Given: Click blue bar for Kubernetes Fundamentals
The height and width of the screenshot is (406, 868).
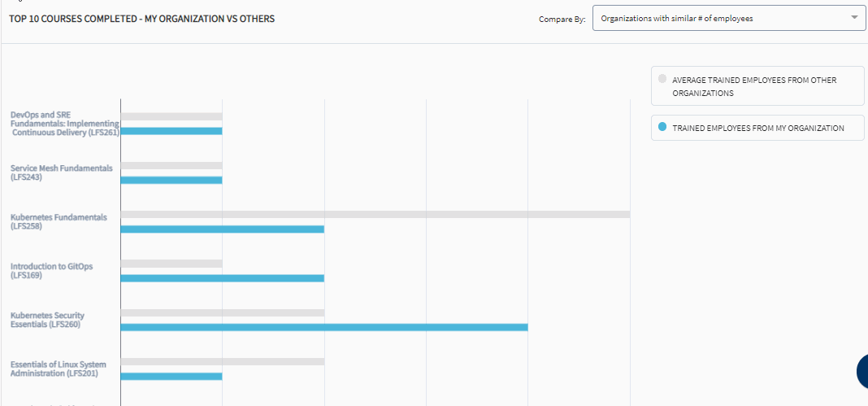Looking at the screenshot, I should pos(222,229).
